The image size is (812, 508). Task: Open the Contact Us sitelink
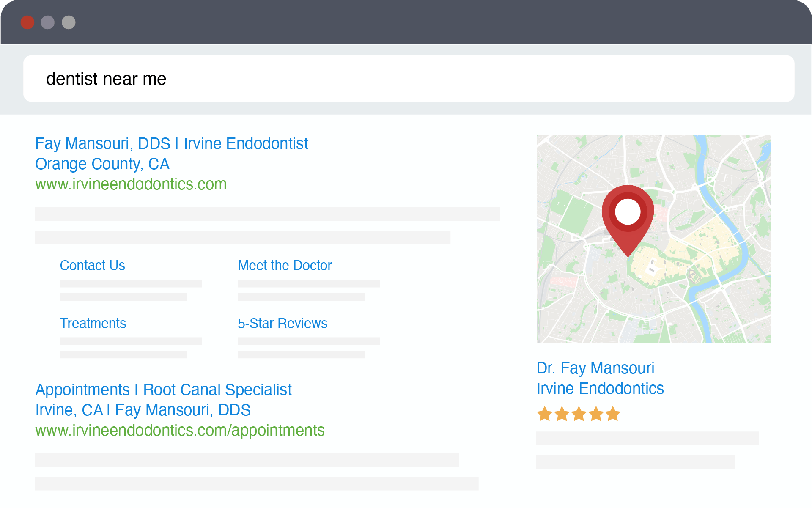(x=92, y=265)
